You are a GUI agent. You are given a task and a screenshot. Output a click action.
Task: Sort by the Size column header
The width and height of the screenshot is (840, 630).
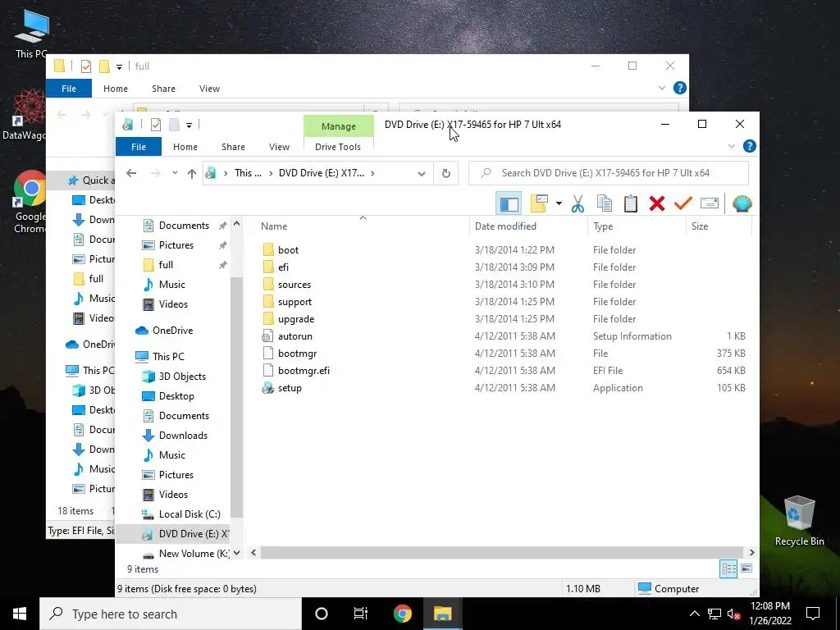719,226
